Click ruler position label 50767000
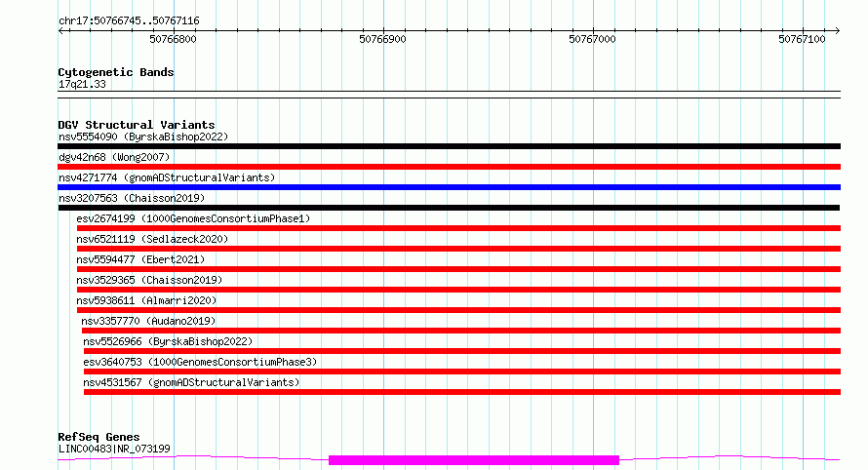Image resolution: width=868 pixels, height=470 pixels. [592, 39]
